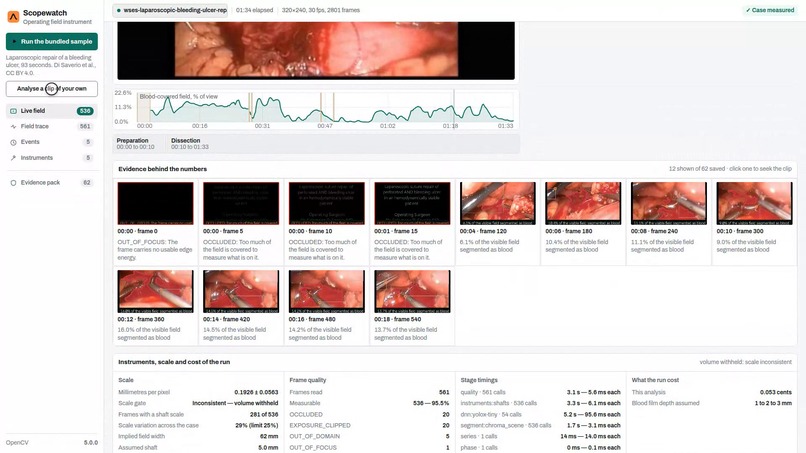Click '12 shown of 62 saved' note

730,169
